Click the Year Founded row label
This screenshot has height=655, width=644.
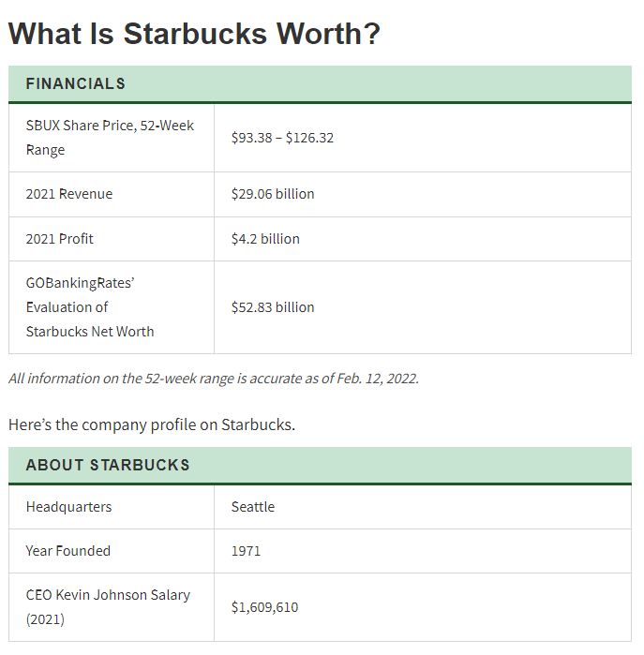click(67, 551)
